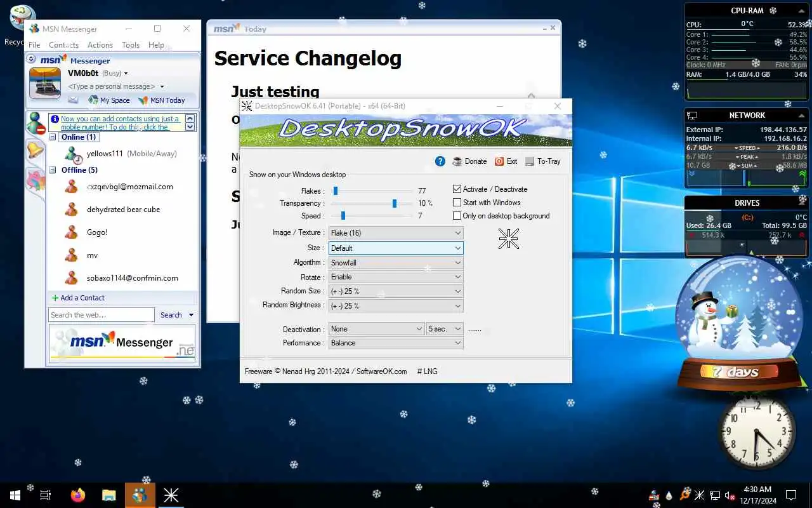Image resolution: width=812 pixels, height=508 pixels.
Task: Open the Windows Start menu
Action: tap(15, 495)
